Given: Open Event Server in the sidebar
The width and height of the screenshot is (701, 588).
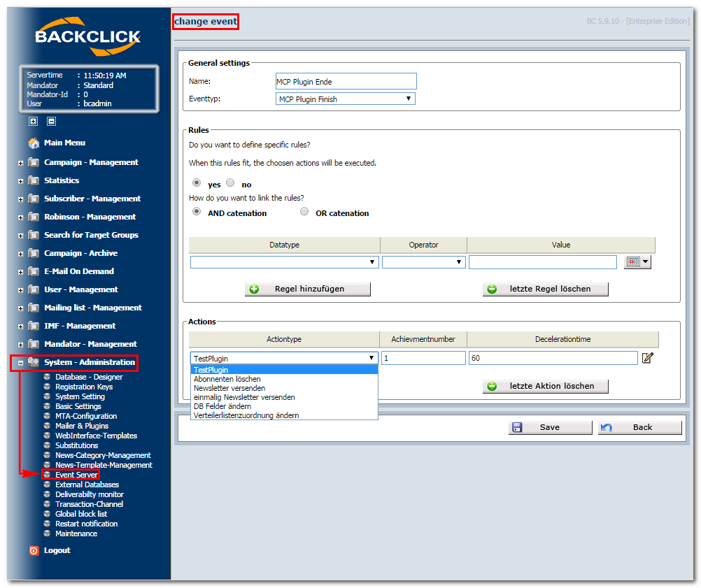Looking at the screenshot, I should 76,475.
